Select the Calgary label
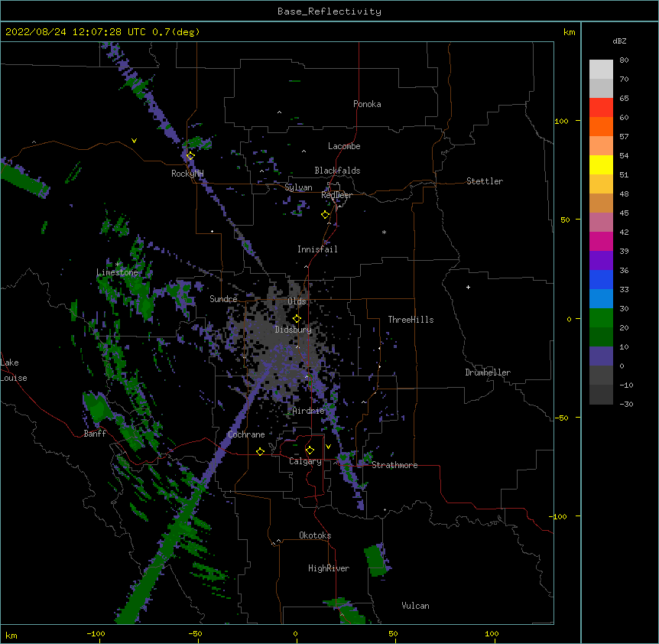This screenshot has height=644, width=659. [305, 461]
